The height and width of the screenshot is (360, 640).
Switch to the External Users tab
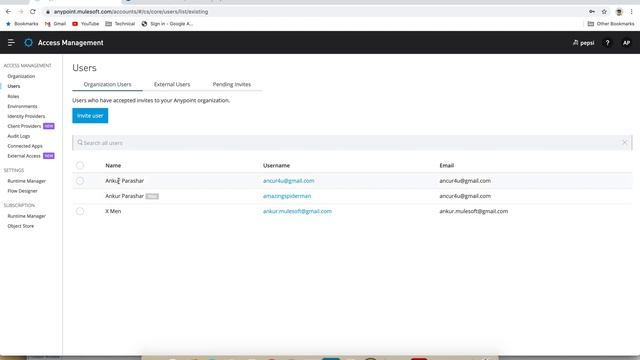[x=172, y=84]
